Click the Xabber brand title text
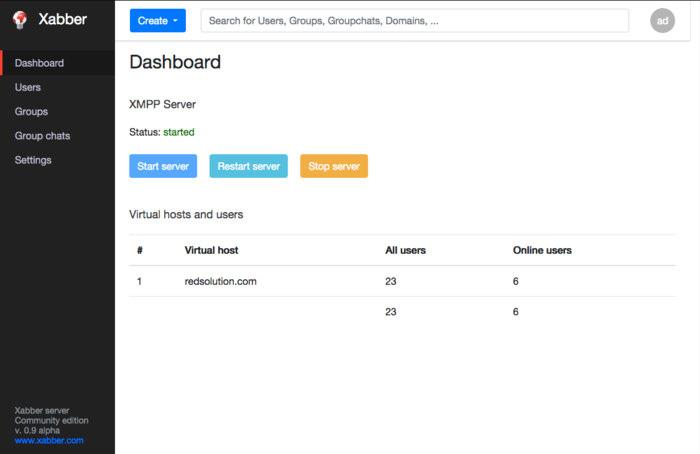Image resolution: width=700 pixels, height=454 pixels. 62,19
